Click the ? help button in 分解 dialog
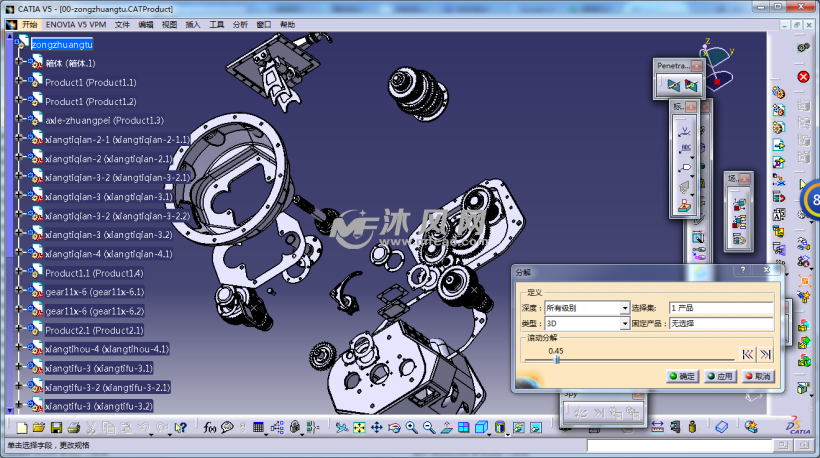 pyautogui.click(x=743, y=270)
